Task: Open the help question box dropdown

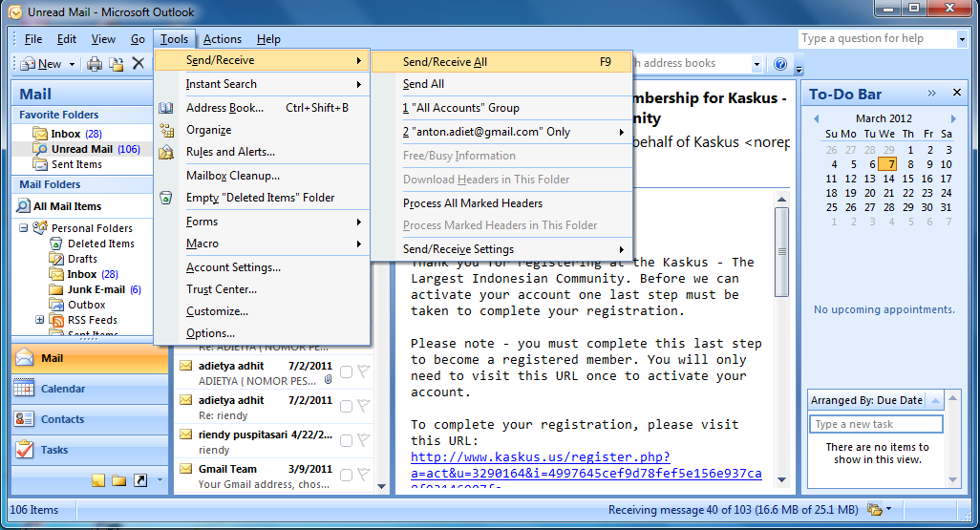Action: click(x=961, y=39)
